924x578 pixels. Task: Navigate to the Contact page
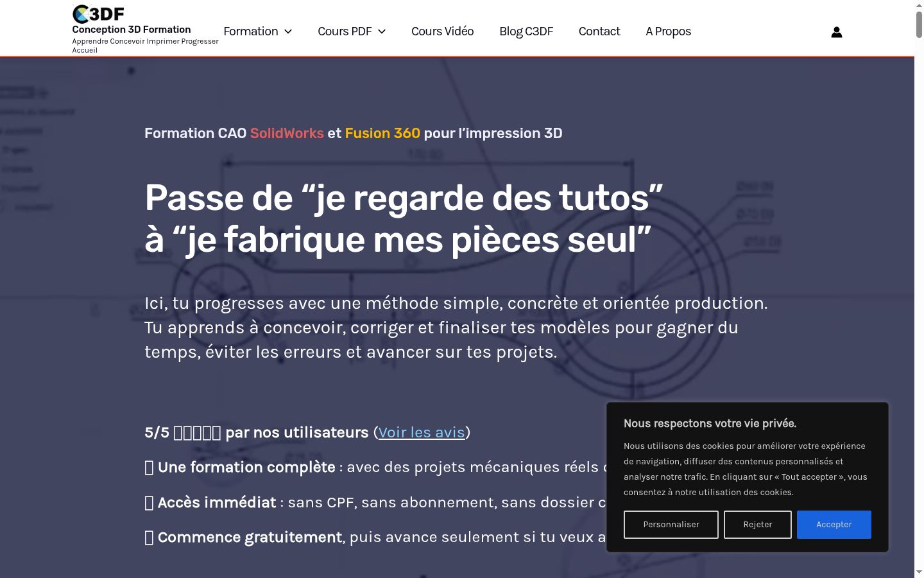pyautogui.click(x=599, y=31)
